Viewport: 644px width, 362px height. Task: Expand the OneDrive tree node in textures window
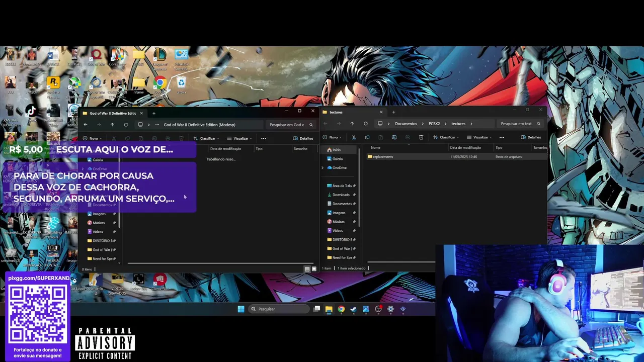click(323, 168)
